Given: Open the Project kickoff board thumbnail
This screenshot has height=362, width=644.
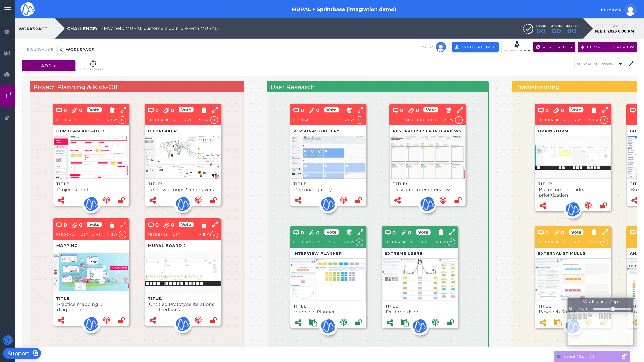Looking at the screenshot, I should pos(91,157).
